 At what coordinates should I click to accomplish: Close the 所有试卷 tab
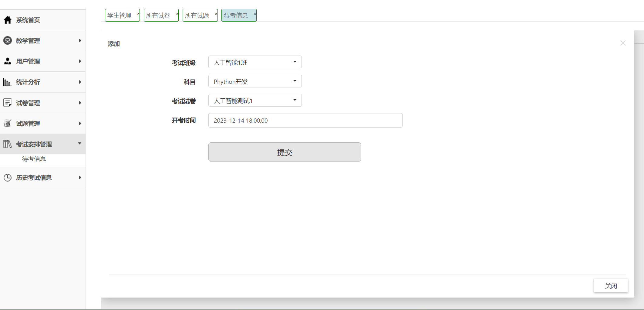(177, 14)
